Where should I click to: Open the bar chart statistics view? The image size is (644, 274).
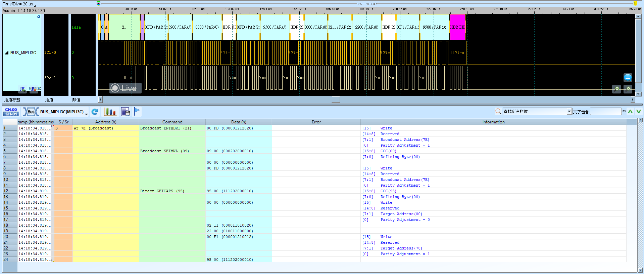110,112
